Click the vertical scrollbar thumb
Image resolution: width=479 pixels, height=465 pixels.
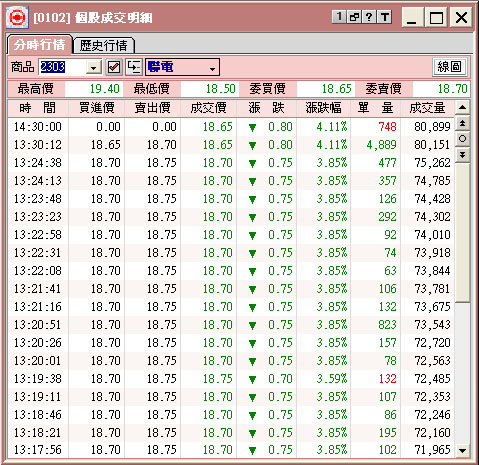462,232
